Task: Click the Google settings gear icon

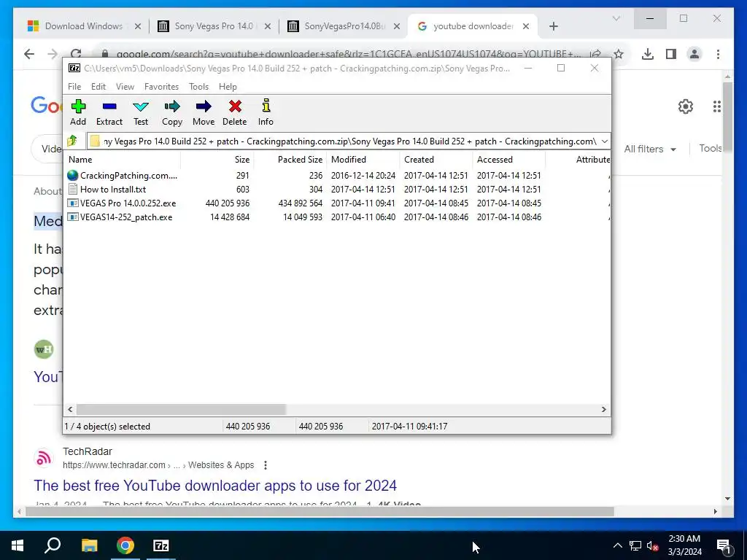Action: (686, 106)
